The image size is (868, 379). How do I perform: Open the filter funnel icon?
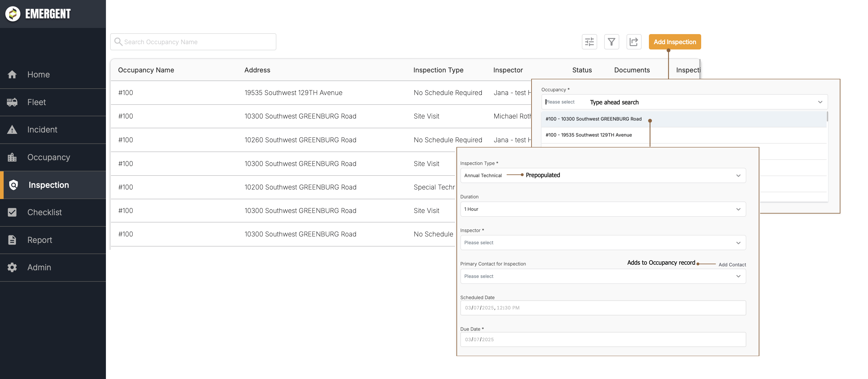pos(611,42)
